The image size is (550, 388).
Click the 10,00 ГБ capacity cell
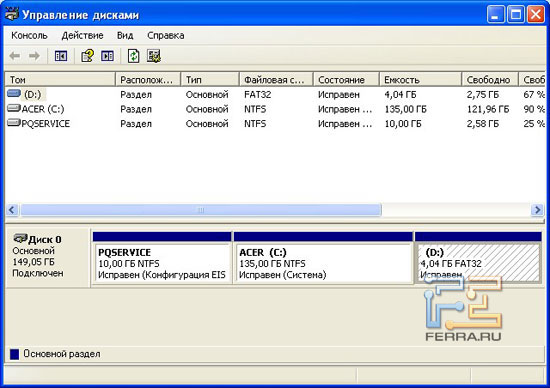(x=403, y=123)
